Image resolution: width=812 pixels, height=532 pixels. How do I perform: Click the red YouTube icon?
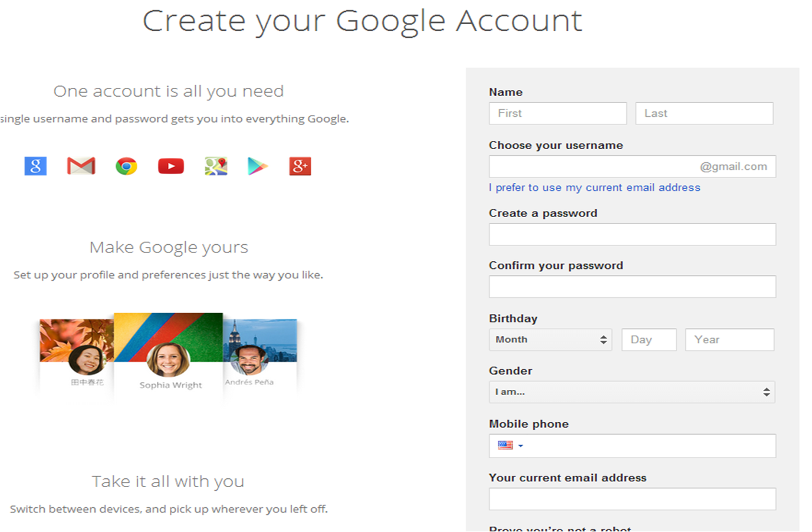point(171,166)
